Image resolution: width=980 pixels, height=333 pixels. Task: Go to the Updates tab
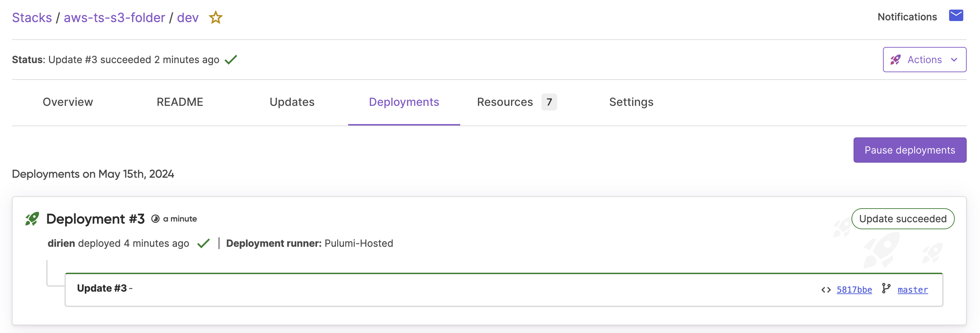point(292,102)
